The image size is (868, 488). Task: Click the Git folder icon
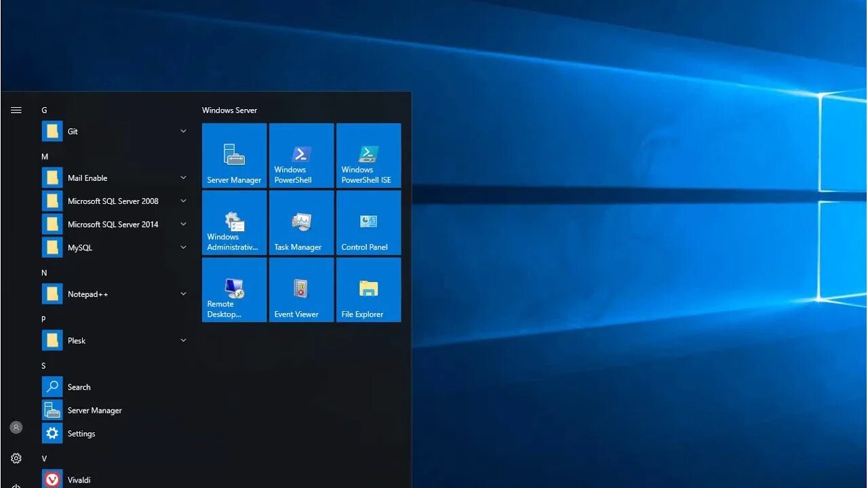[x=52, y=131]
